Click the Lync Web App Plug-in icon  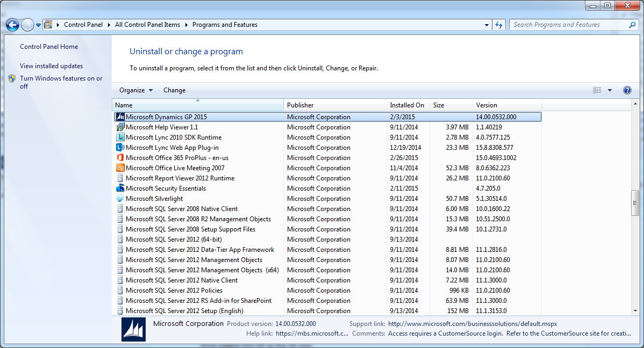coord(120,147)
